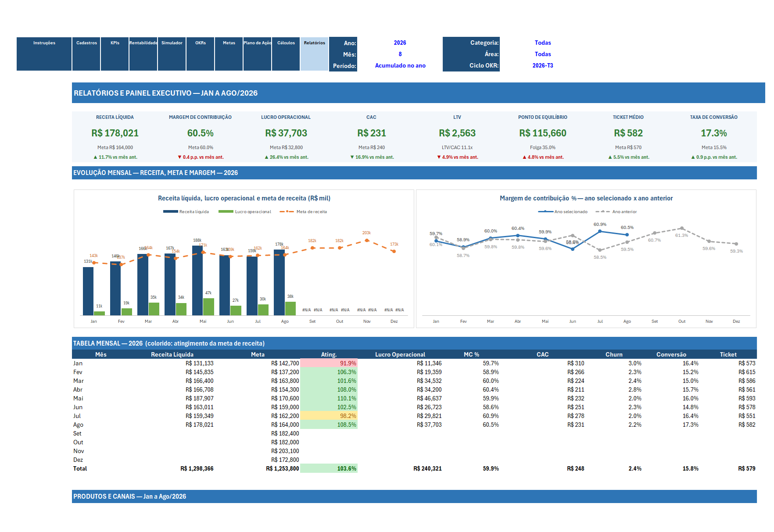Select the highlighted Relatórios tab
774x532 pixels.
coord(315,54)
